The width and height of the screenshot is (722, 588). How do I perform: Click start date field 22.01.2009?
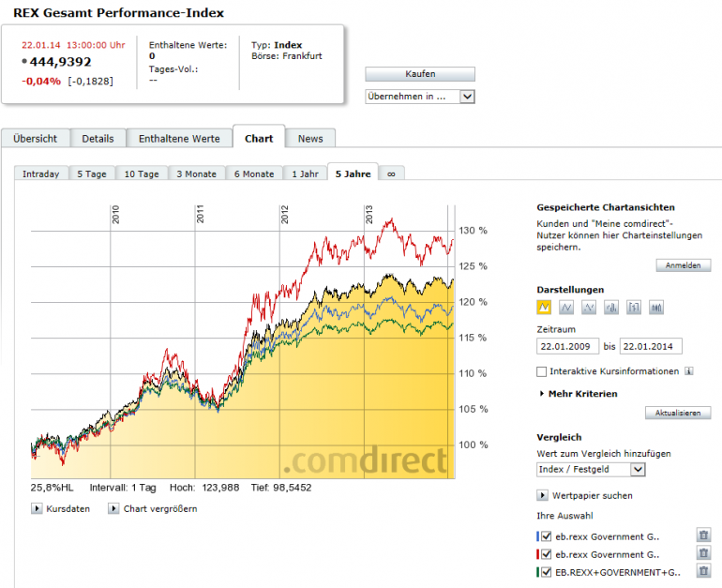(x=567, y=346)
